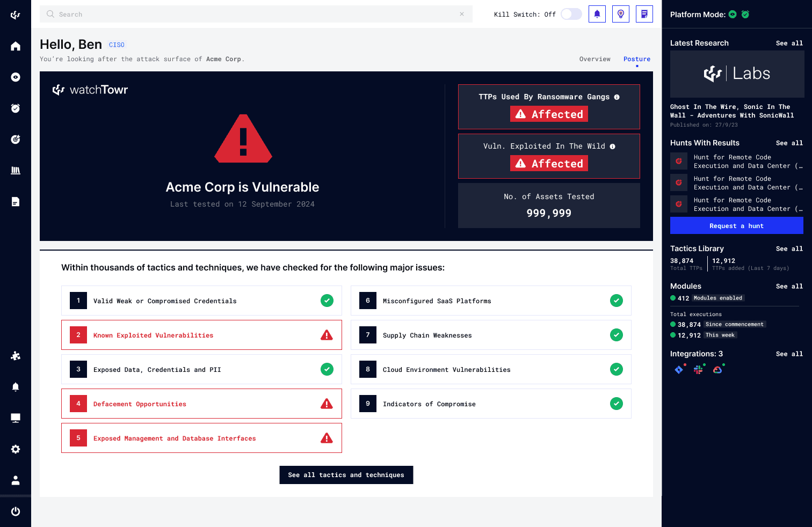Open the library books sidebar icon

click(x=16, y=171)
